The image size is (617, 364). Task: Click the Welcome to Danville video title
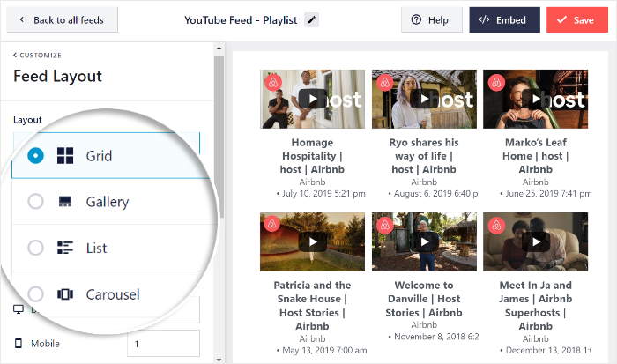tap(424, 299)
